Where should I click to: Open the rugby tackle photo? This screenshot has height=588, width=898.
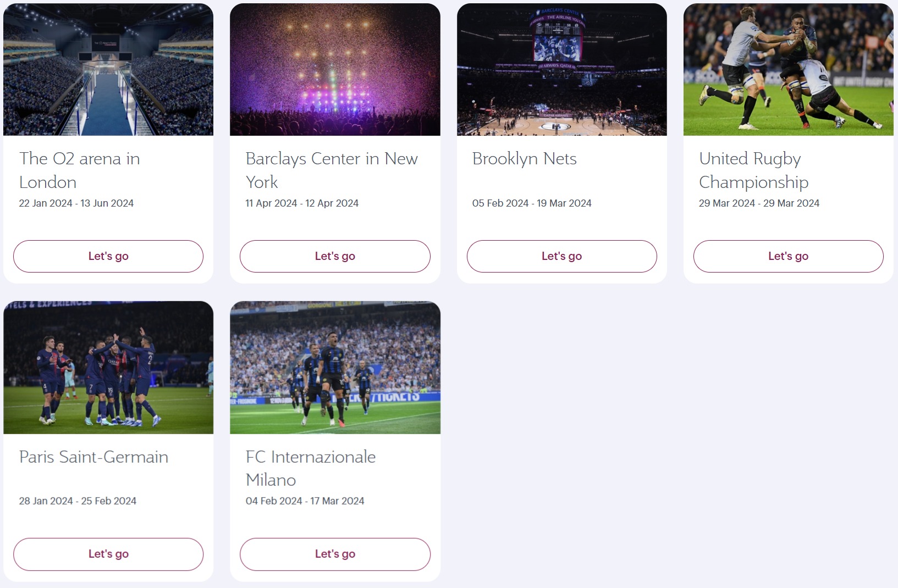point(788,70)
